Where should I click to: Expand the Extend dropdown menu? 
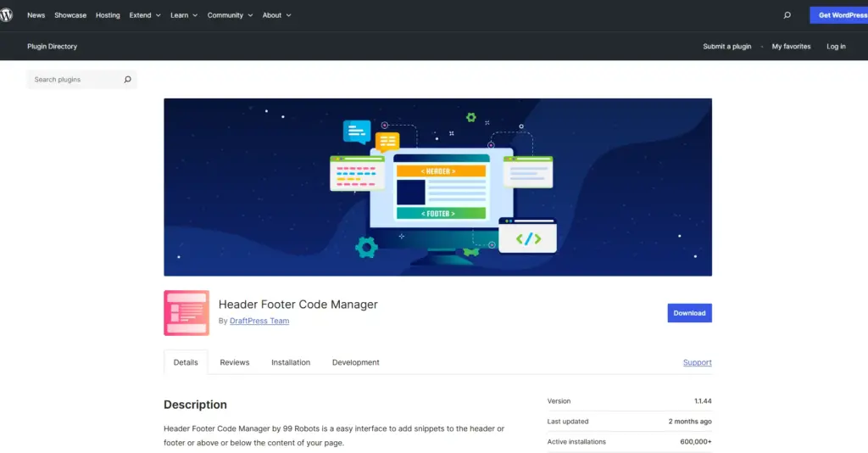click(x=145, y=15)
